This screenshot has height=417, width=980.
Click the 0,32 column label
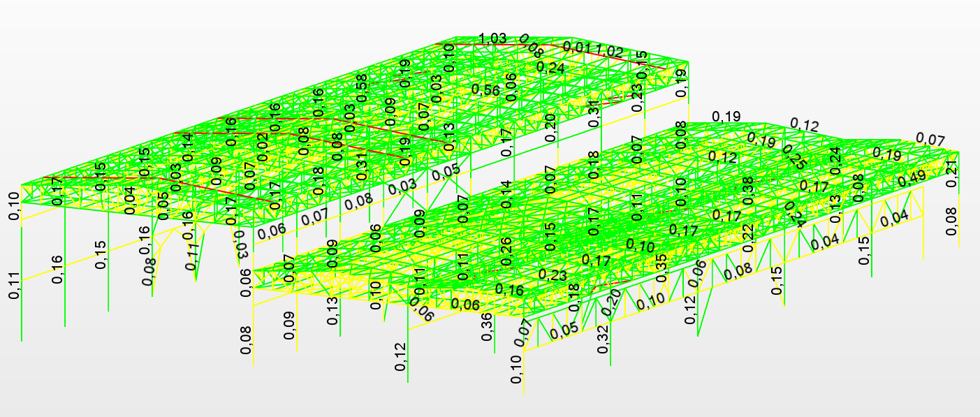[603, 339]
